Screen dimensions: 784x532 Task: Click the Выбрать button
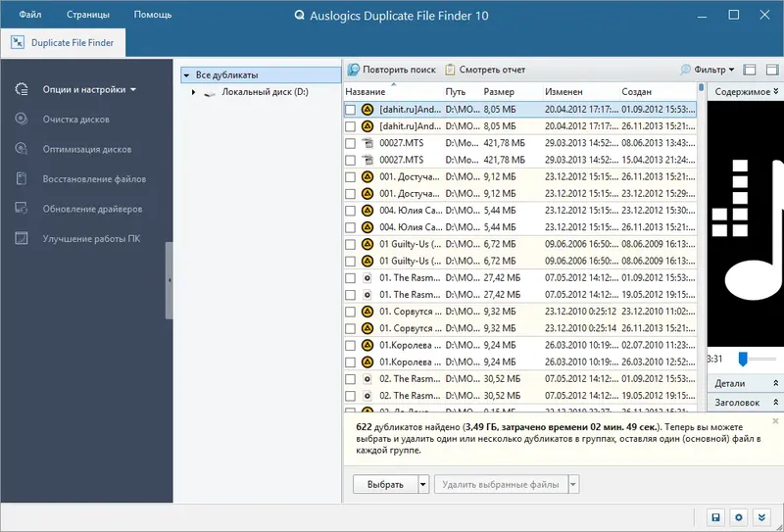(x=385, y=484)
